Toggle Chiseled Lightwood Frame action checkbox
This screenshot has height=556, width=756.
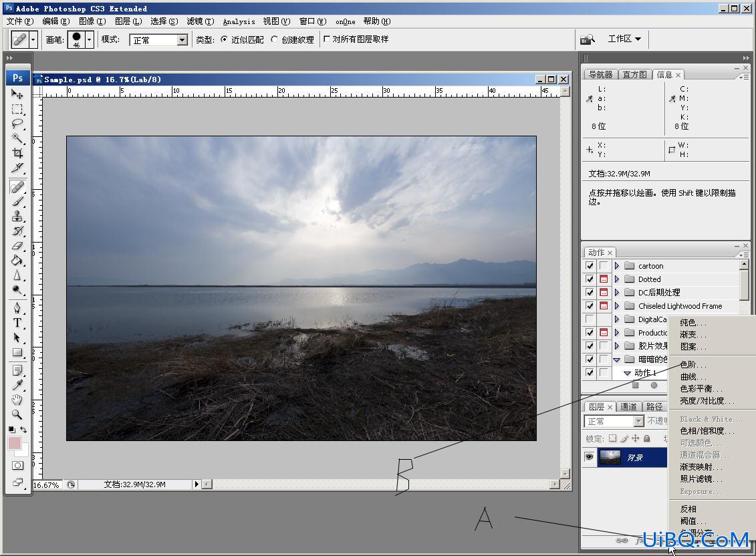coord(589,305)
